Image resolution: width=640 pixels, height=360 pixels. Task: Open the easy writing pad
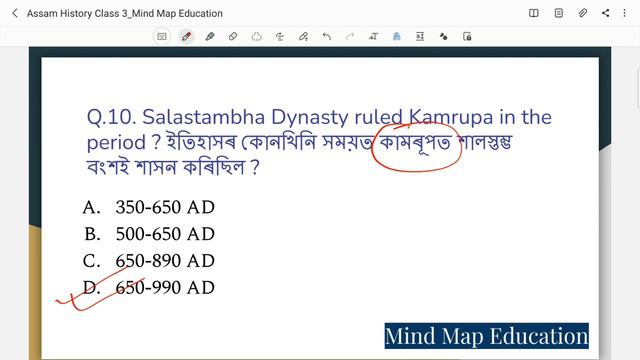(x=420, y=37)
